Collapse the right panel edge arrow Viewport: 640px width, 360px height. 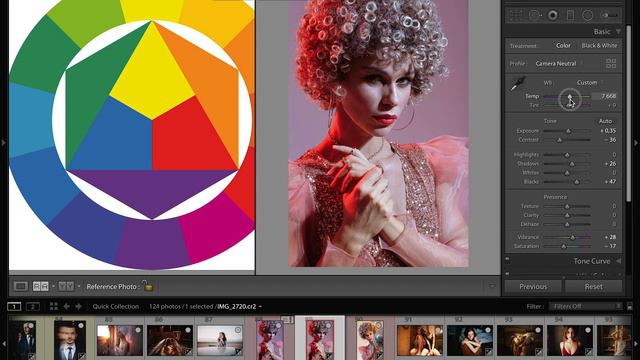point(636,142)
